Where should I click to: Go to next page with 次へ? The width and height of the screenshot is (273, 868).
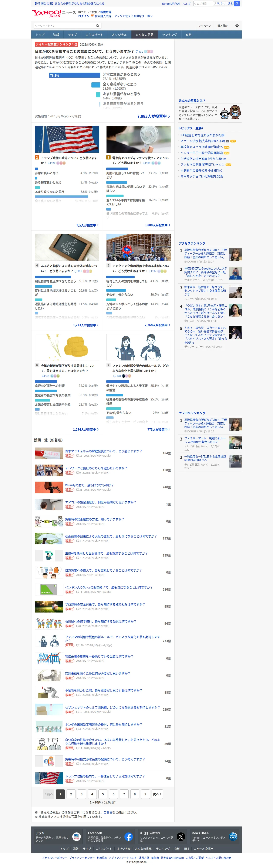click(x=157, y=794)
